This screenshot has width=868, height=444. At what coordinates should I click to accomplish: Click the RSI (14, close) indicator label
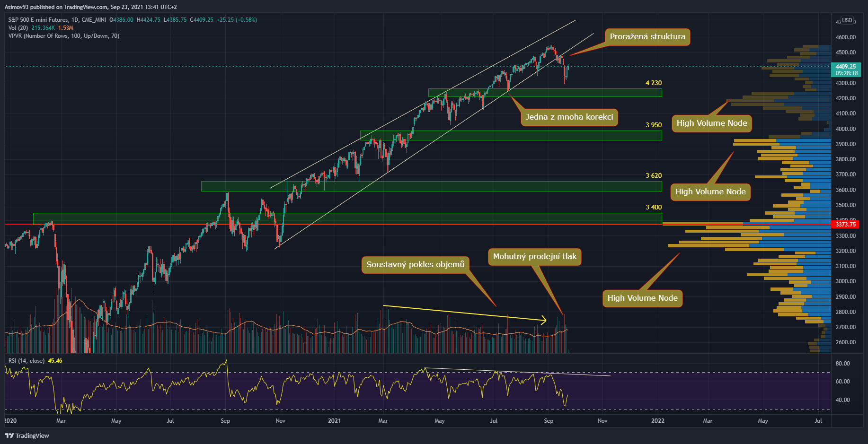(x=27, y=361)
